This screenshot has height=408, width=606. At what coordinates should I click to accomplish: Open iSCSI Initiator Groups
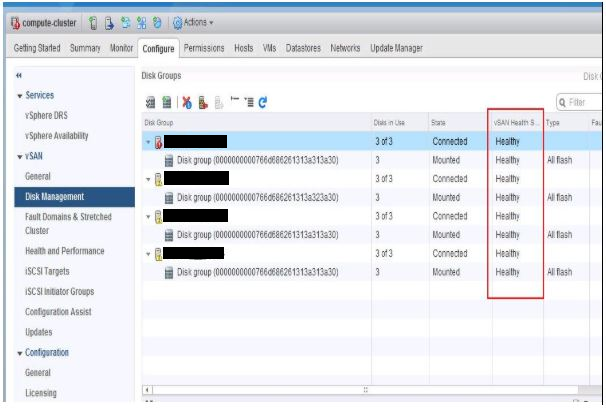(60, 292)
